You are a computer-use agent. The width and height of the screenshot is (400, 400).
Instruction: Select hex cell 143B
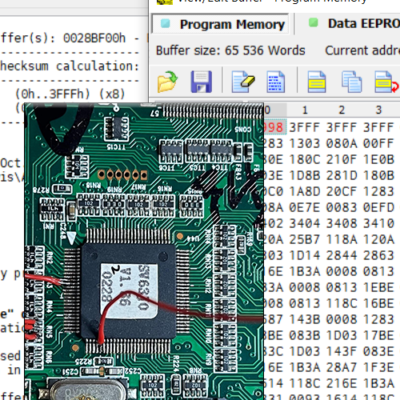pyautogui.click(x=305, y=319)
